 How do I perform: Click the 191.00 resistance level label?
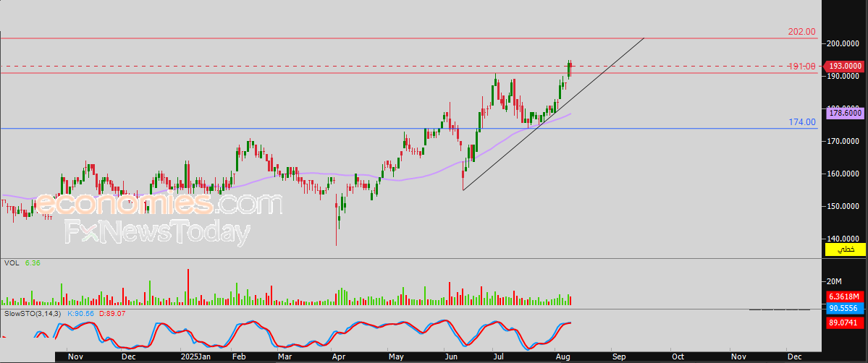(802, 67)
